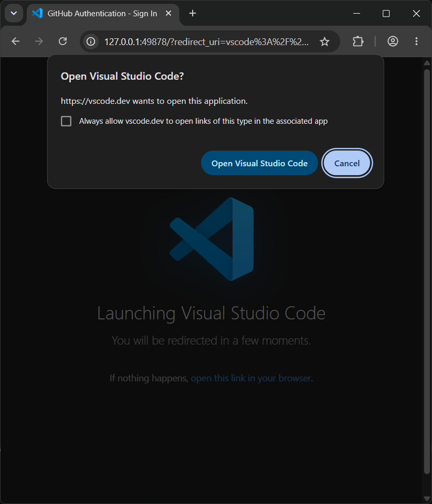Minimize the browser window
The height and width of the screenshot is (504, 432).
point(356,13)
